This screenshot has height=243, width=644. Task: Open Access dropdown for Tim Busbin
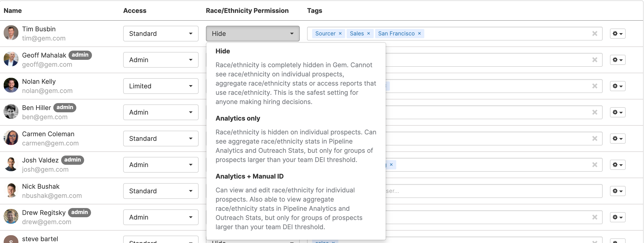point(161,34)
